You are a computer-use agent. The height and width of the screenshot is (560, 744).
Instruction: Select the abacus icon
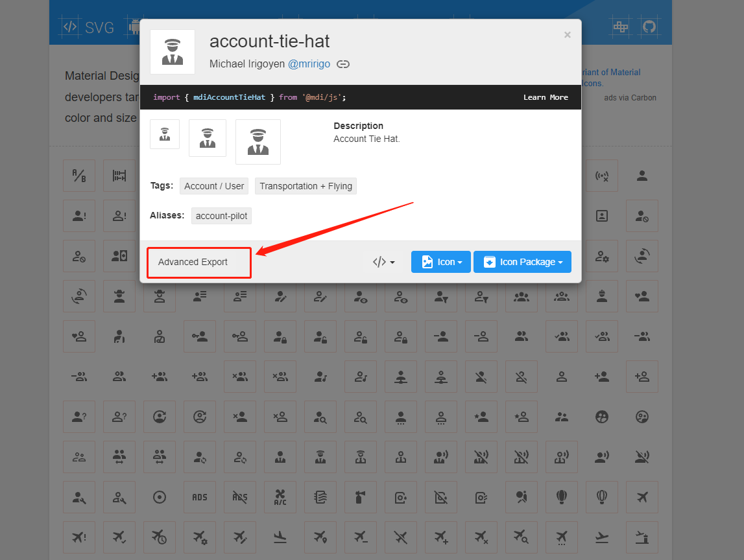[119, 176]
